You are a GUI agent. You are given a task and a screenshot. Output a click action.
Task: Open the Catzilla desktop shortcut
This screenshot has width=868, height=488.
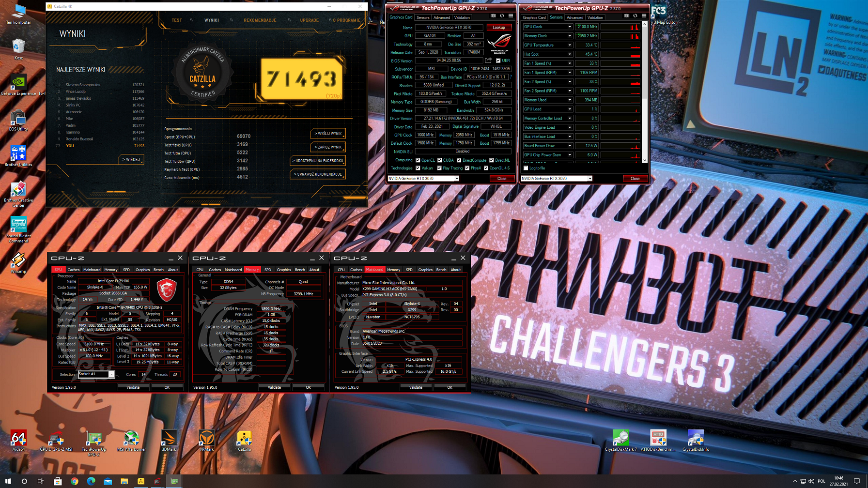[x=244, y=441]
